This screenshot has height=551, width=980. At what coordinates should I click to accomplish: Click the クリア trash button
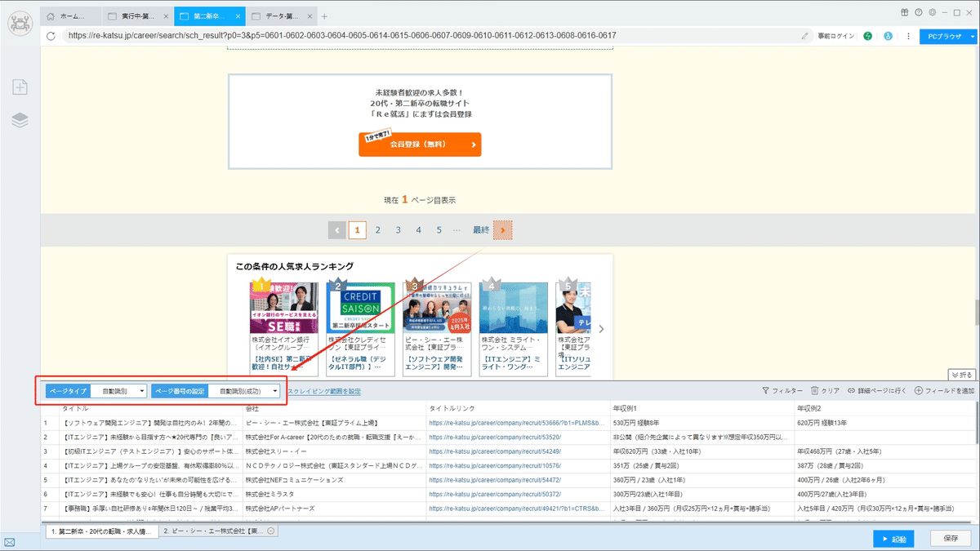[x=825, y=391]
